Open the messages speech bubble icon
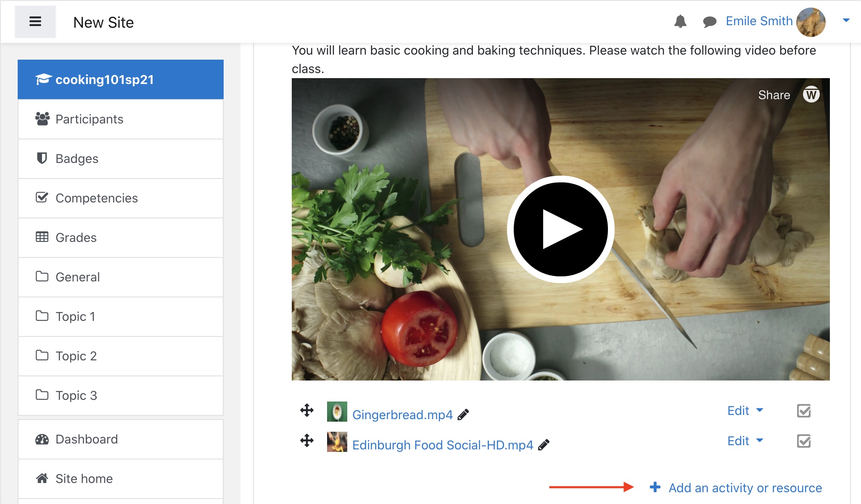 click(710, 22)
